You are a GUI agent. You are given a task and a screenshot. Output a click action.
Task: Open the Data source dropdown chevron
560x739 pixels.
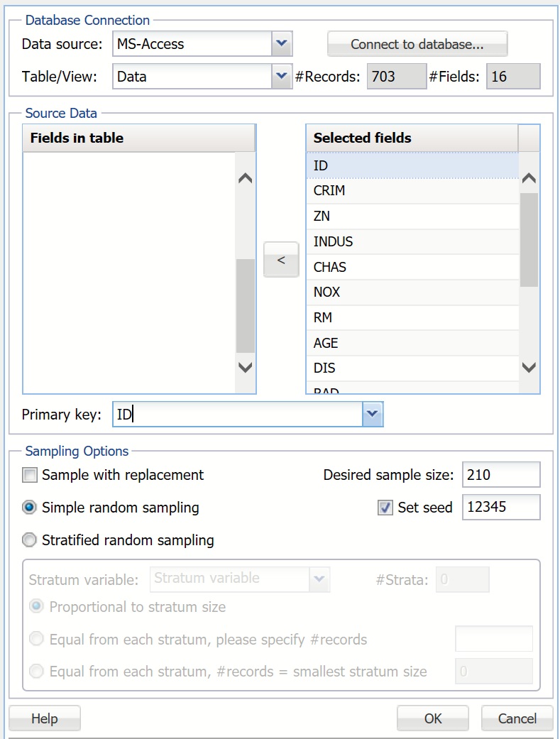click(284, 43)
